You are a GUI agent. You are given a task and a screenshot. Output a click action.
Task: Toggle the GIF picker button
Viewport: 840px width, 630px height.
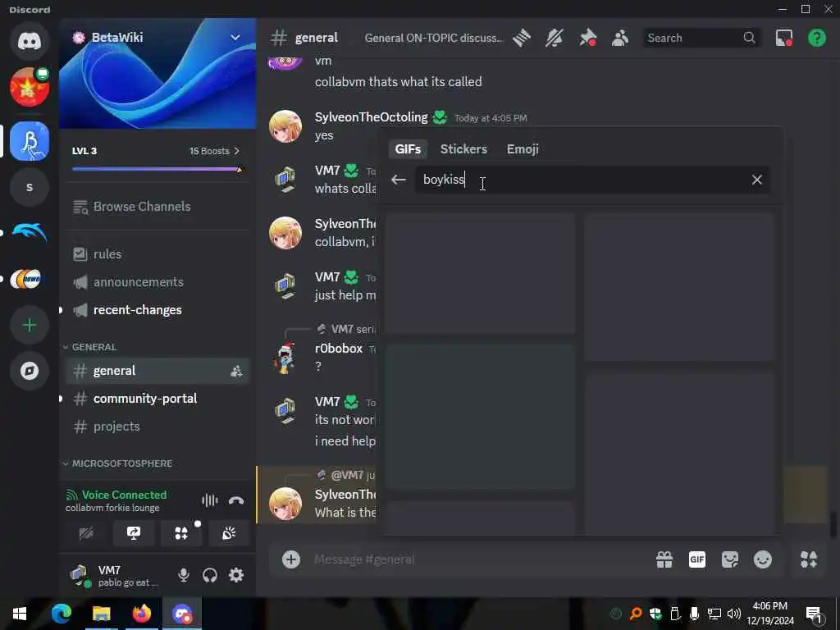(x=697, y=559)
